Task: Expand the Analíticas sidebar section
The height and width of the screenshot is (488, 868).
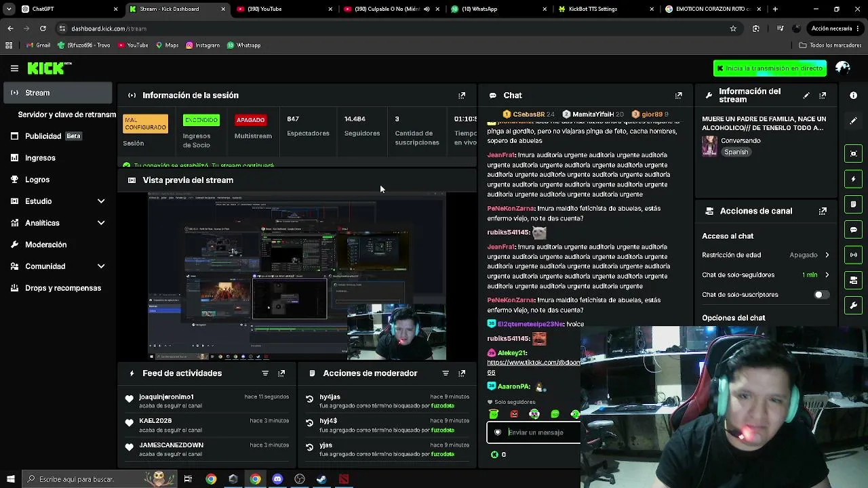Action: 101,223
